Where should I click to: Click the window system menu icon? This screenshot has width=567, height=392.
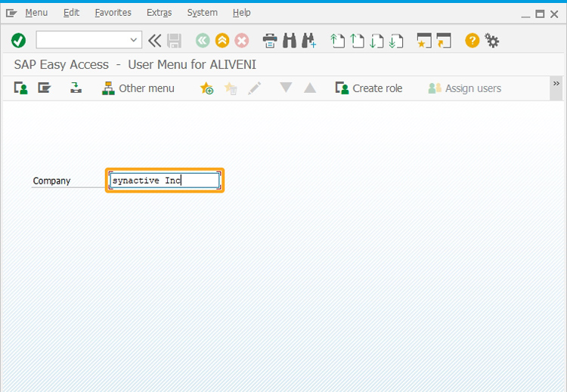click(11, 14)
